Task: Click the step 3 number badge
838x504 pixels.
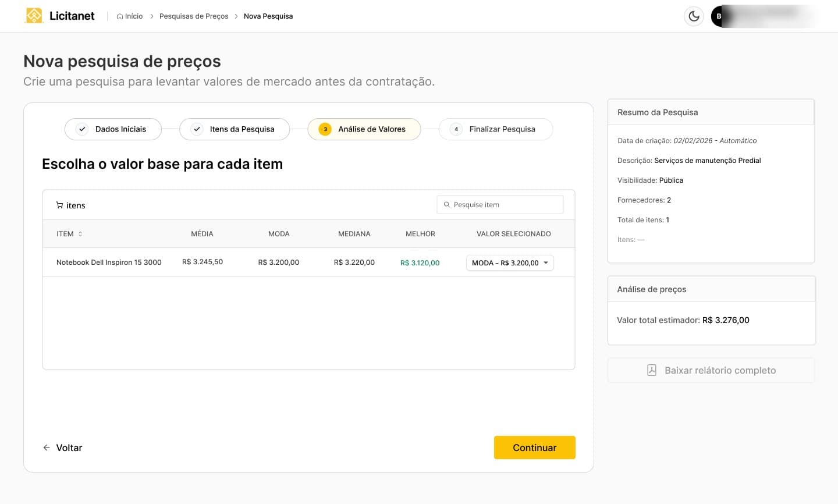Action: 325,129
